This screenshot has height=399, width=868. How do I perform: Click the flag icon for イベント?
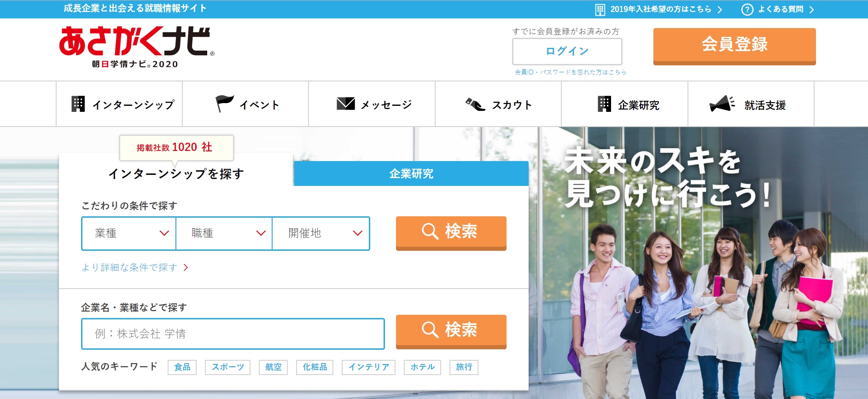[x=225, y=104]
